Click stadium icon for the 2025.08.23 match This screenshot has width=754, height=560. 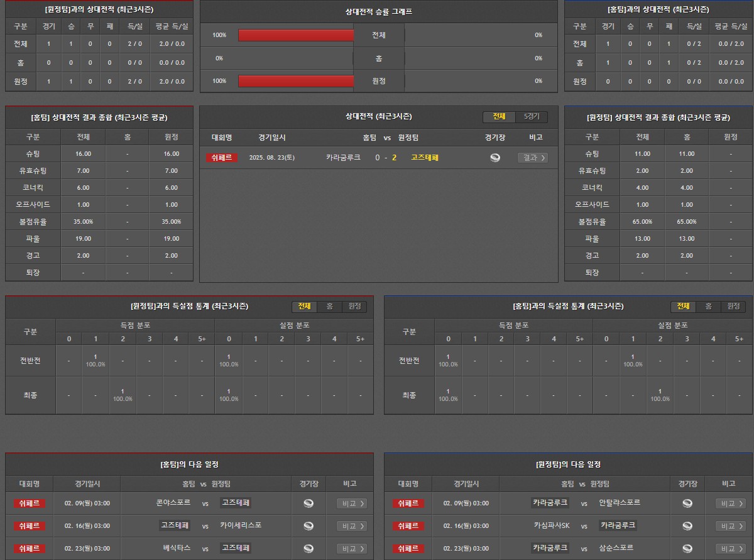(x=495, y=158)
